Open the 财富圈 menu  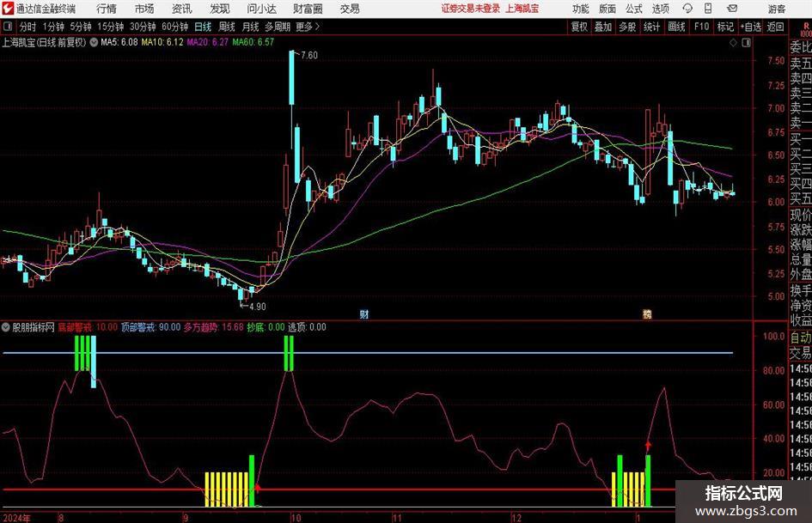(308, 9)
